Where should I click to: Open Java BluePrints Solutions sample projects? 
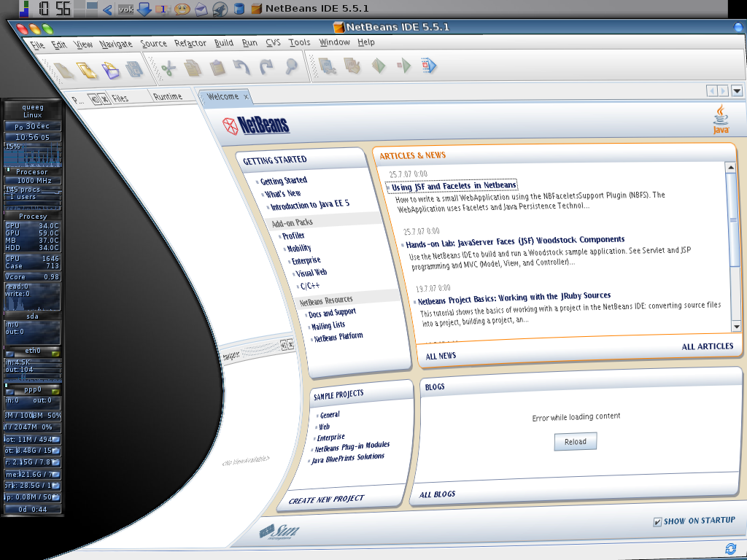click(348, 459)
